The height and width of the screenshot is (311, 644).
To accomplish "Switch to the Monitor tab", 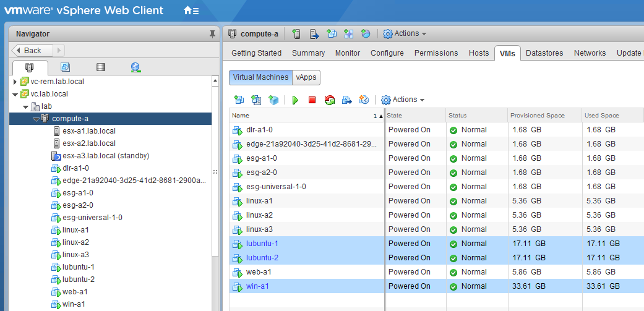I will click(x=348, y=53).
